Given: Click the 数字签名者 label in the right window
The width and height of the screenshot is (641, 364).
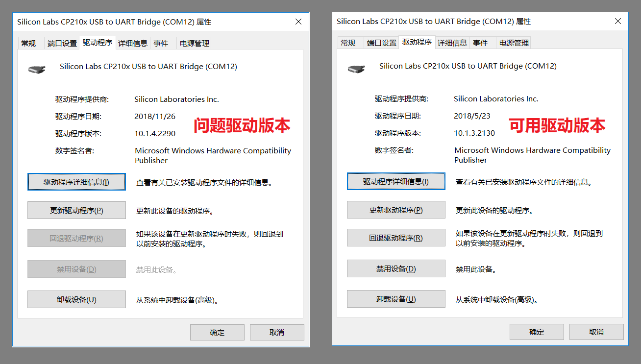Looking at the screenshot, I should point(394,150).
